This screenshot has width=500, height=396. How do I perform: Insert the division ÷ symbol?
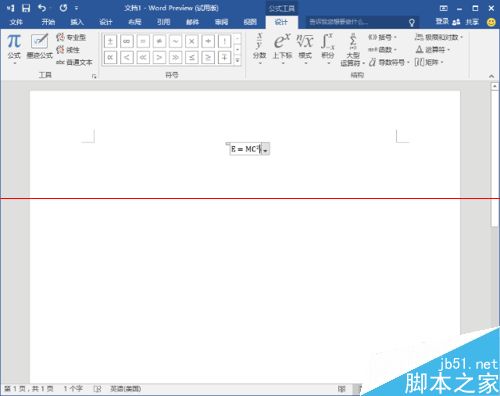coord(208,41)
